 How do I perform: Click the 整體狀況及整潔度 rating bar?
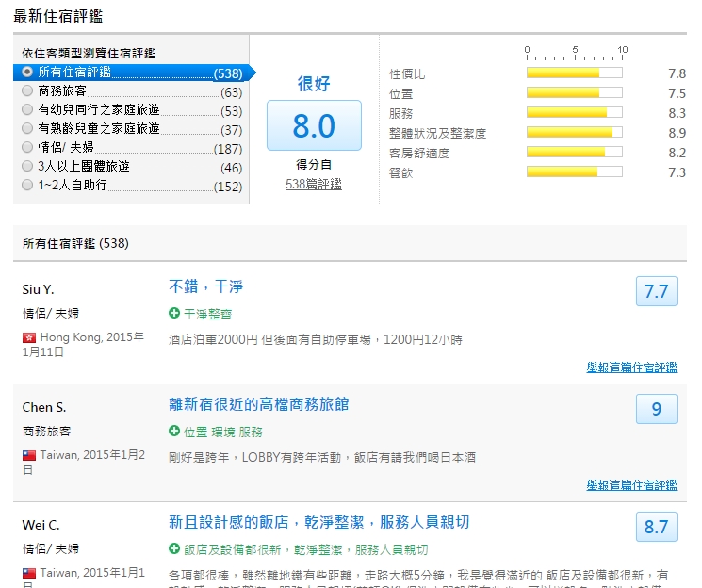(x=574, y=133)
